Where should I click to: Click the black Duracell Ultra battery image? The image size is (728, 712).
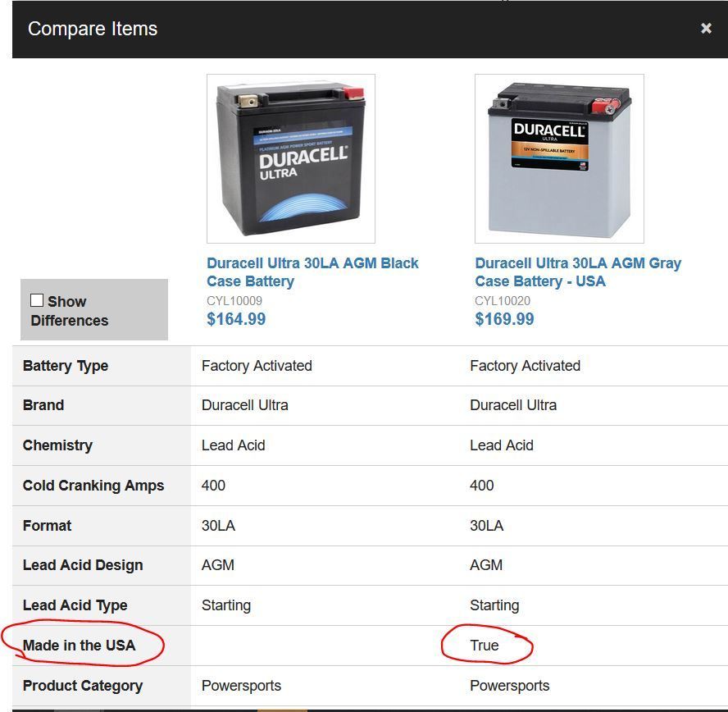291,158
